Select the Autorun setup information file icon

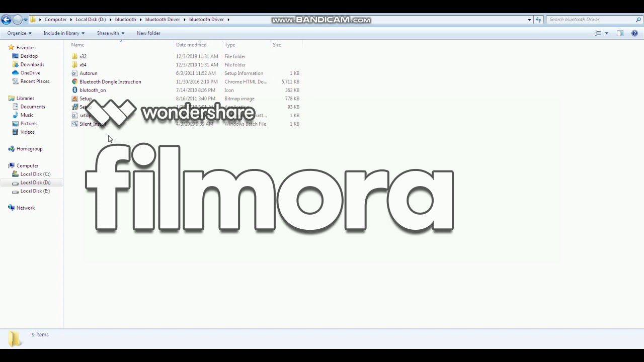click(x=74, y=73)
